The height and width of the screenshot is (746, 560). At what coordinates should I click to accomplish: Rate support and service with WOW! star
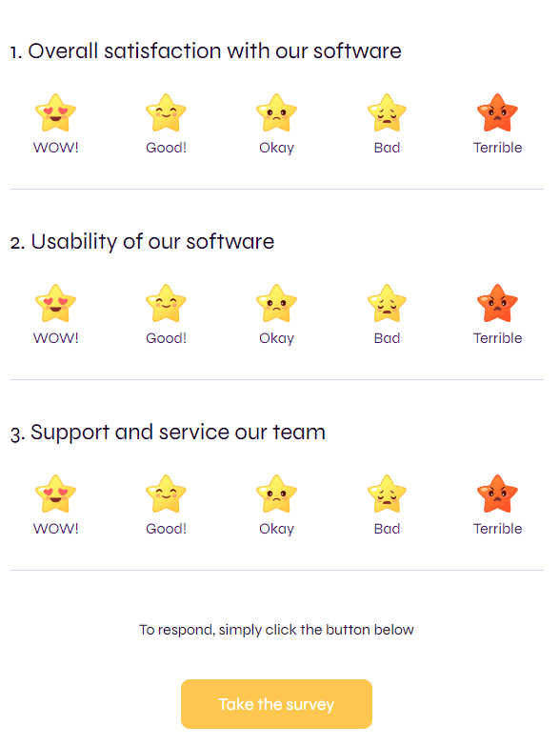click(55, 494)
